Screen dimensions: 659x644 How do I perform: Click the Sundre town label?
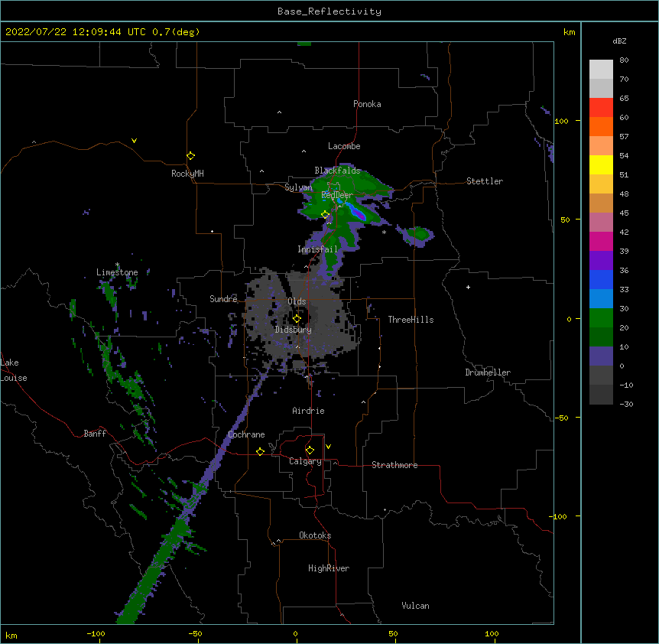[x=223, y=299]
